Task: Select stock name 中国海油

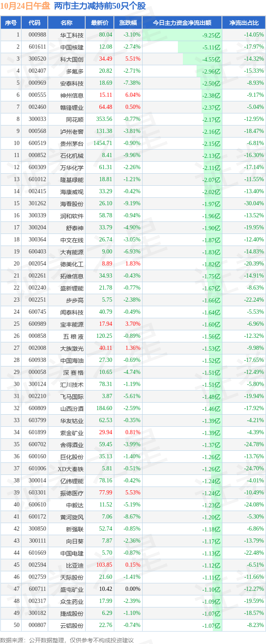Action: (x=72, y=360)
